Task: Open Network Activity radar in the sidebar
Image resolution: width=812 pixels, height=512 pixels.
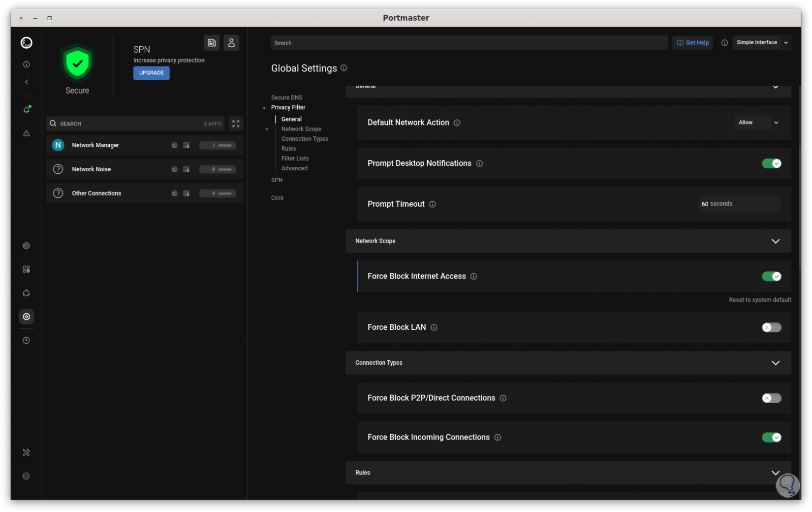Action: pos(27,246)
